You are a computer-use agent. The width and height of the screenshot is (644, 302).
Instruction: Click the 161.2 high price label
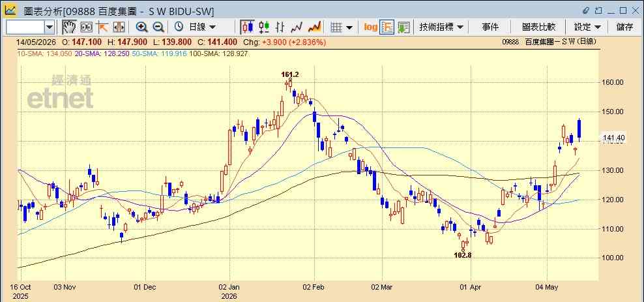pos(289,74)
